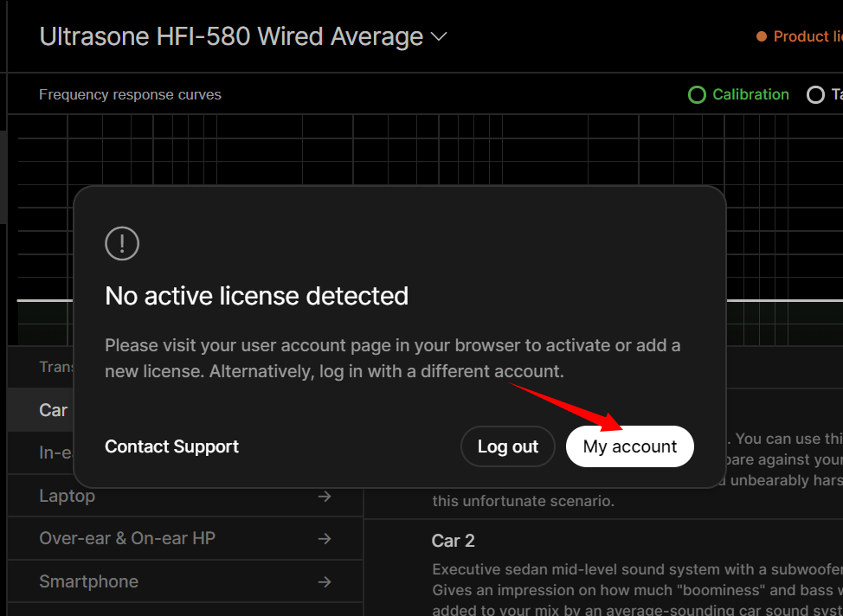The height and width of the screenshot is (616, 843).
Task: Expand the headphone profile dropdown chevron
Action: [x=439, y=37]
